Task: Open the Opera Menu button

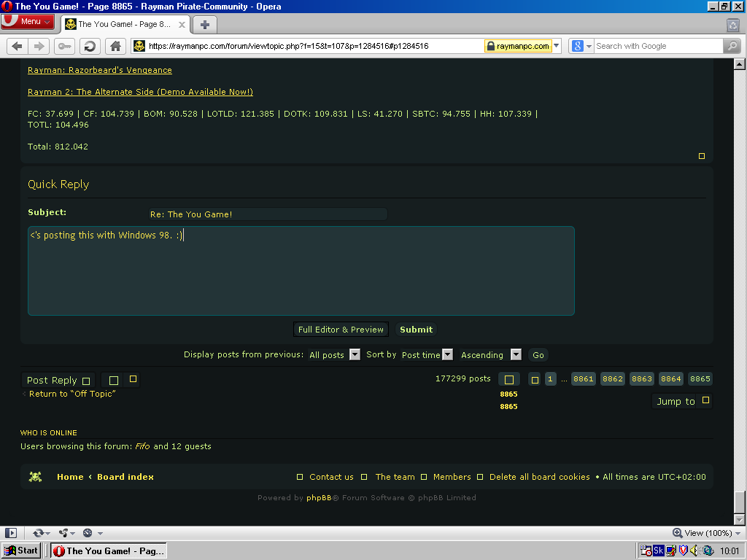Action: (28, 21)
